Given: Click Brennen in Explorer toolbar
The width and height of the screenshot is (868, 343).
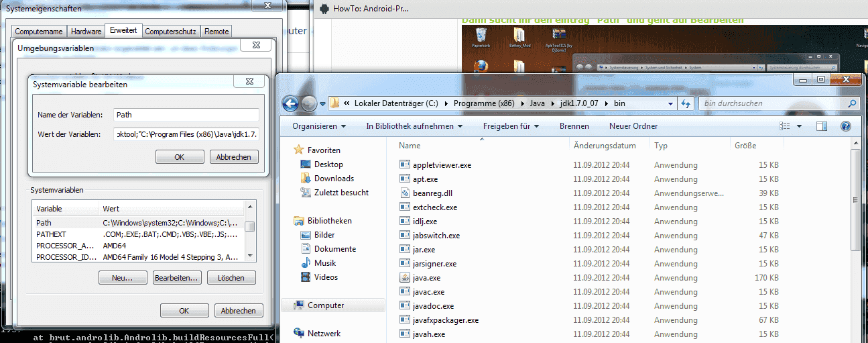Looking at the screenshot, I should click(x=574, y=126).
